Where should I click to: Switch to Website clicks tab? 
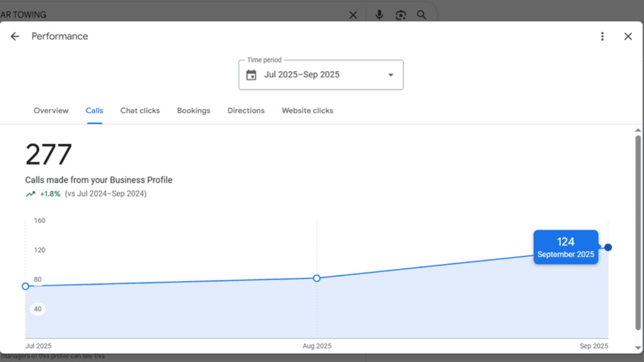coord(307,111)
